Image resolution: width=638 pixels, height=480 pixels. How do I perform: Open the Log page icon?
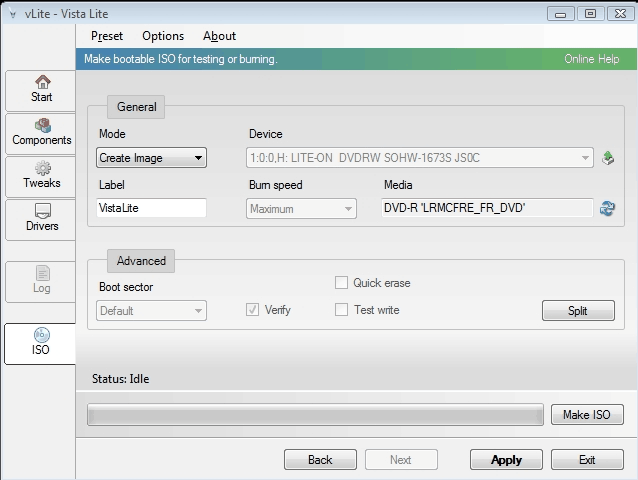pyautogui.click(x=42, y=273)
